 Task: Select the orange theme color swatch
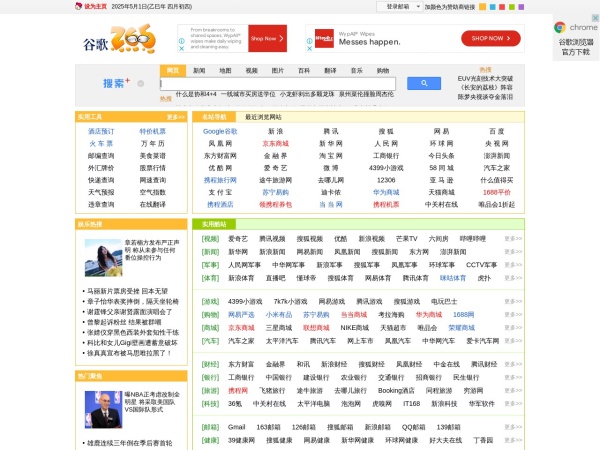point(483,7)
